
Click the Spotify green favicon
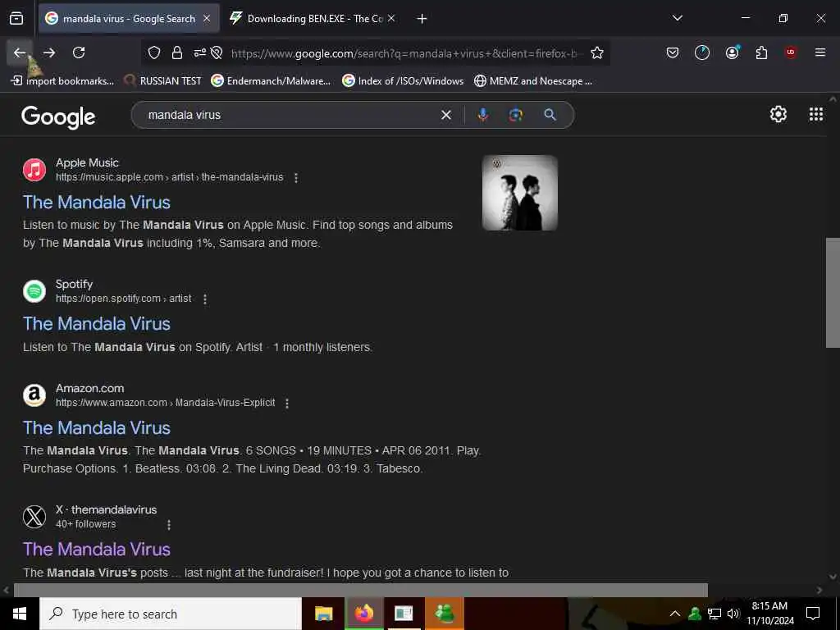click(34, 291)
